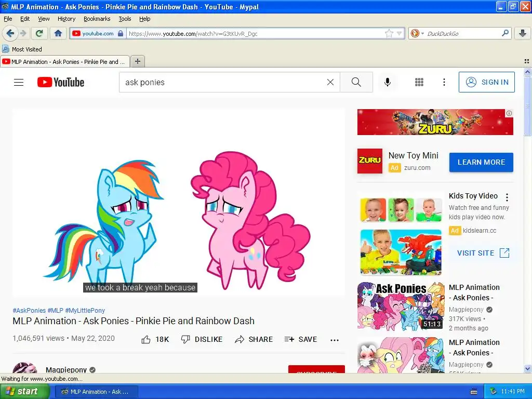
Task: Click the DuckDuckGo search field
Action: coord(463,34)
